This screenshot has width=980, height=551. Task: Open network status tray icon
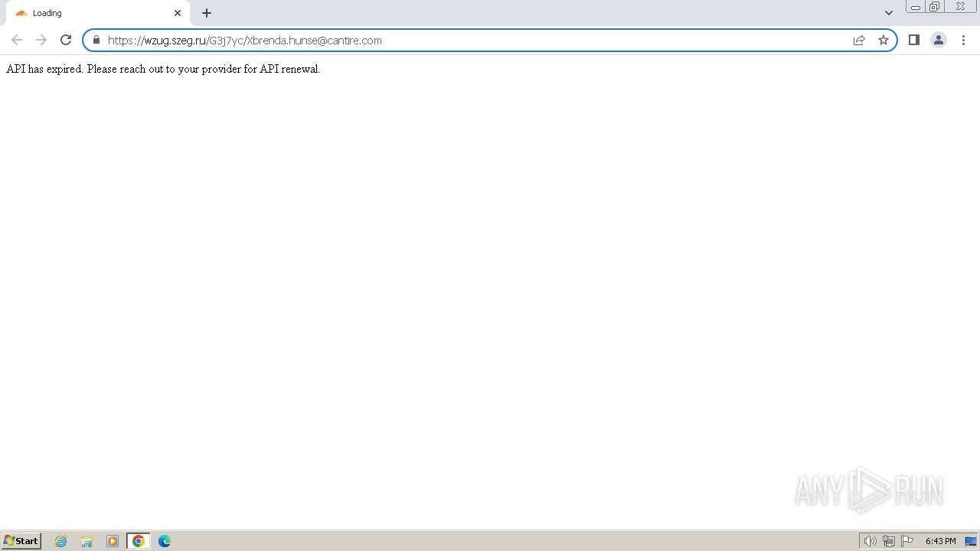point(889,541)
